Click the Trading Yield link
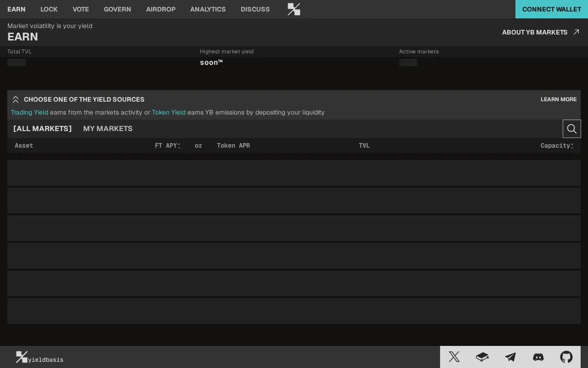Viewport: 588px width, 368px height. click(x=29, y=112)
